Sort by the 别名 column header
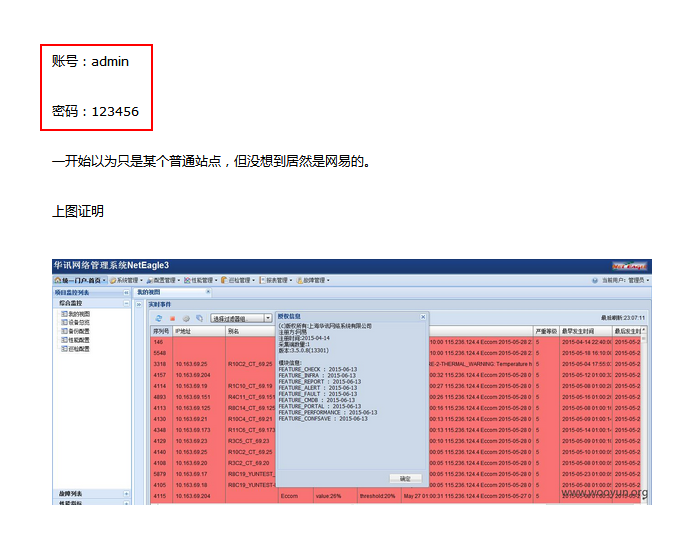Screen dimensions: 692x533 (250, 331)
